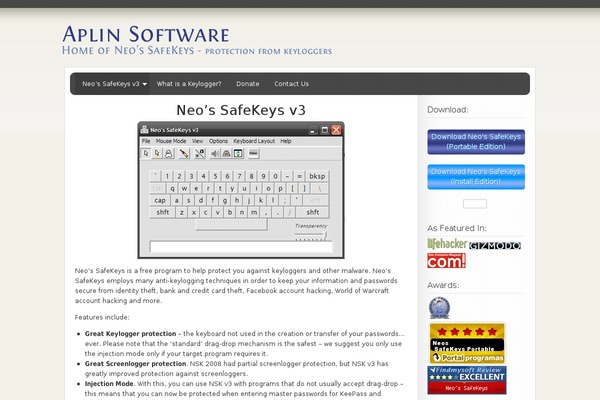Image resolution: width=600 pixels, height=400 pixels.
Task: Click the spacebar on the virtual keyboard
Action: click(x=231, y=225)
